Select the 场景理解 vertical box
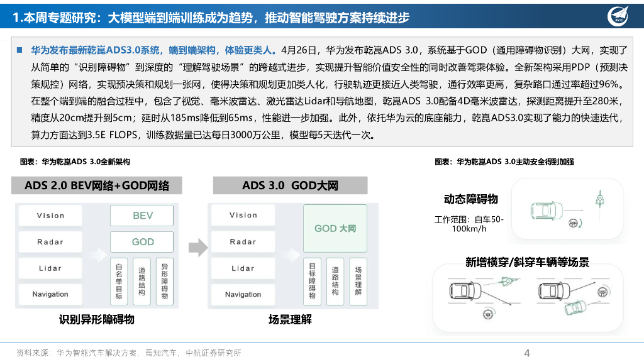Viewport: 644px width, 362px height. (358, 280)
